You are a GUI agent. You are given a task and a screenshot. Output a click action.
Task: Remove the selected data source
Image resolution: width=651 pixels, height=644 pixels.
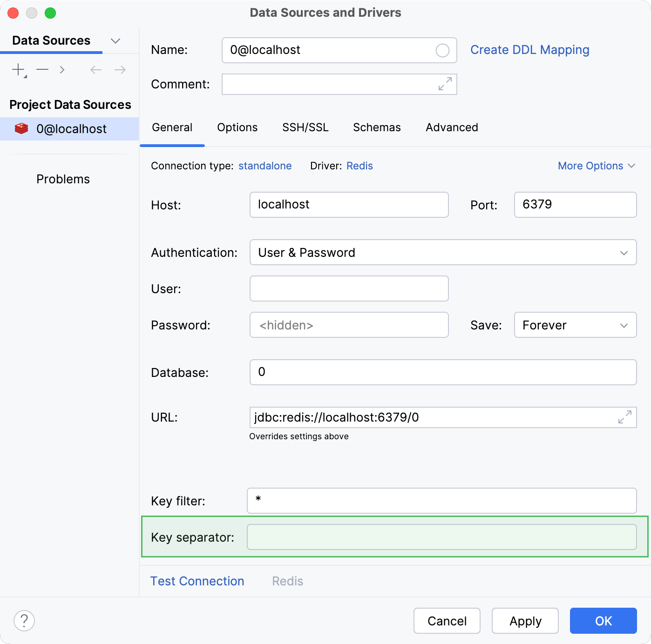(x=42, y=69)
